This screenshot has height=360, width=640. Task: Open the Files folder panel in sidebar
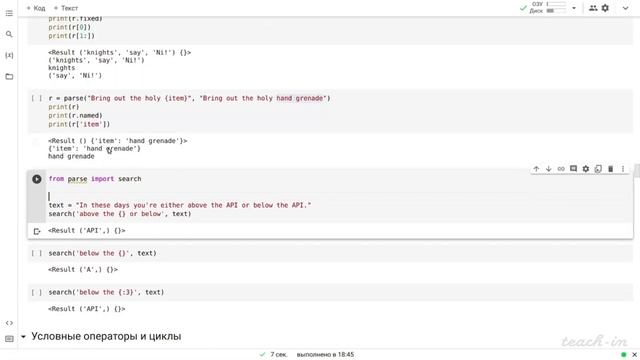coord(9,76)
